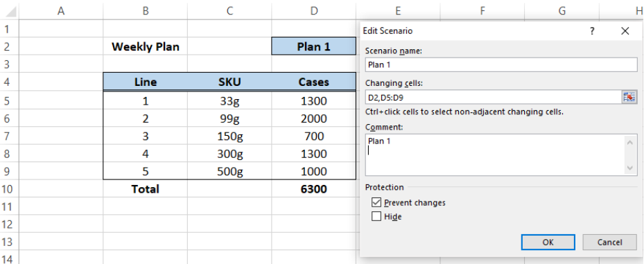The height and width of the screenshot is (264, 644).
Task: Select the Plan 1 cell D2
Action: pos(314,46)
